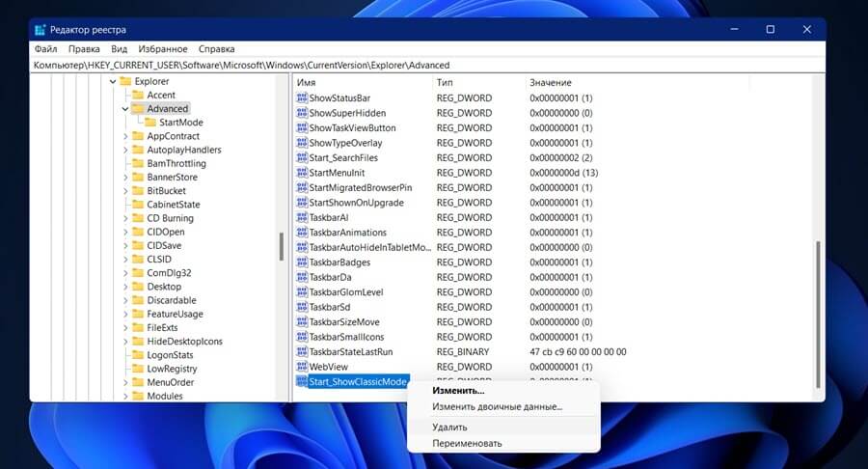This screenshot has height=469, width=868.
Task: Expand the BannerStore key
Action: (125, 178)
